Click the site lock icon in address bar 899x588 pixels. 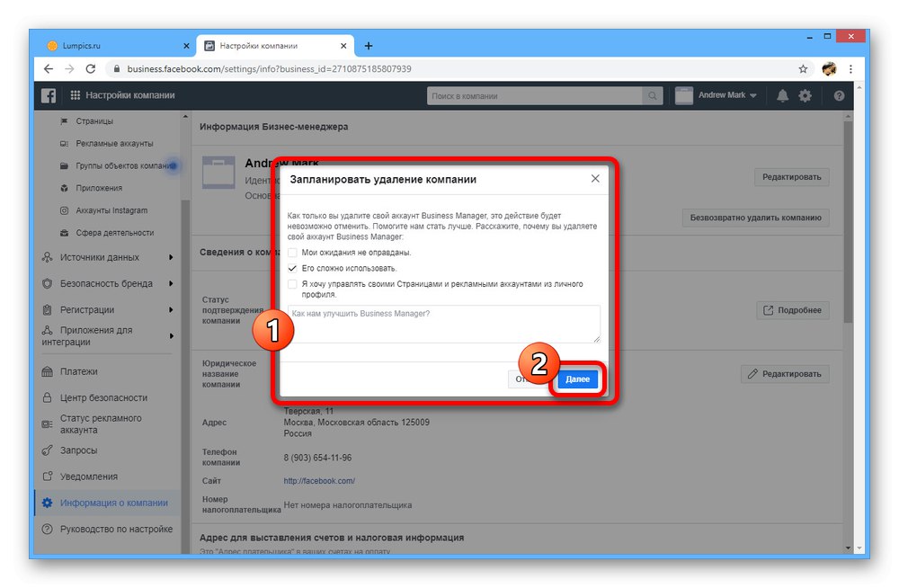(x=116, y=69)
